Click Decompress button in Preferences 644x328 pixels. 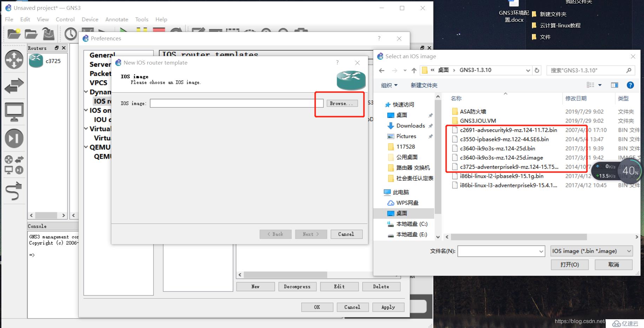(297, 287)
